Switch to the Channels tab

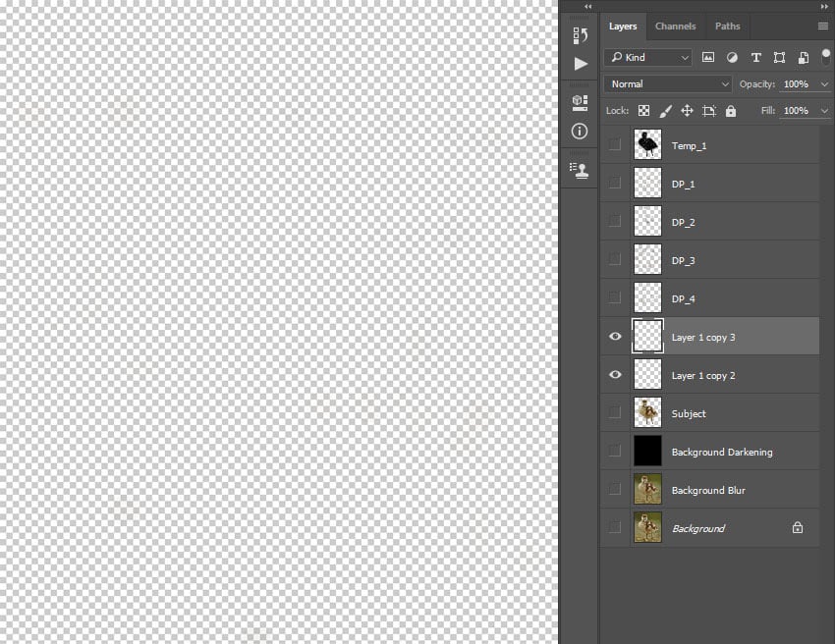point(676,26)
